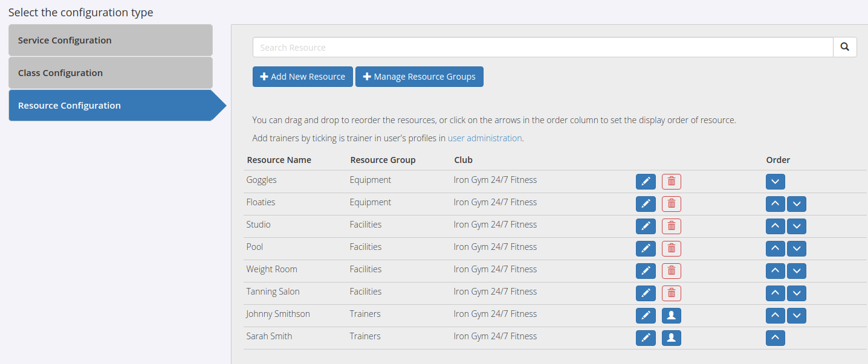
Task: Click Sarah Smith's user profile icon
Action: coord(671,337)
